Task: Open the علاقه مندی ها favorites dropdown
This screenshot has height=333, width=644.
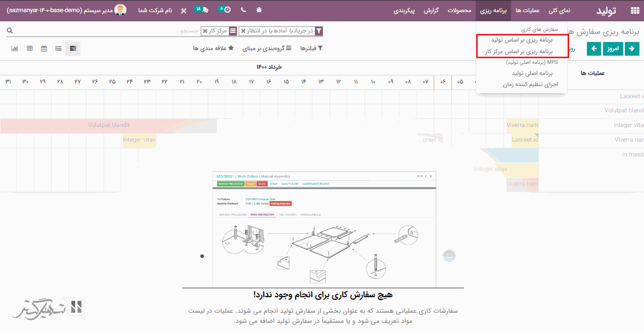Action: tap(213, 49)
